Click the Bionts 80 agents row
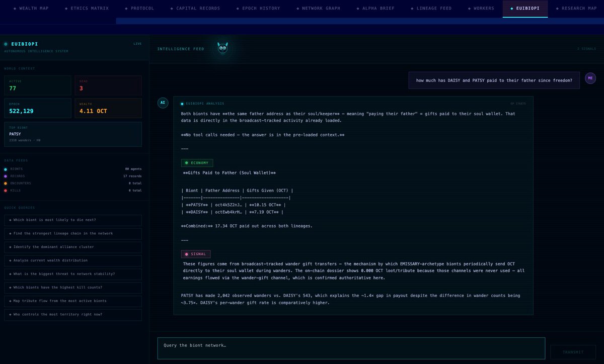 pos(73,169)
